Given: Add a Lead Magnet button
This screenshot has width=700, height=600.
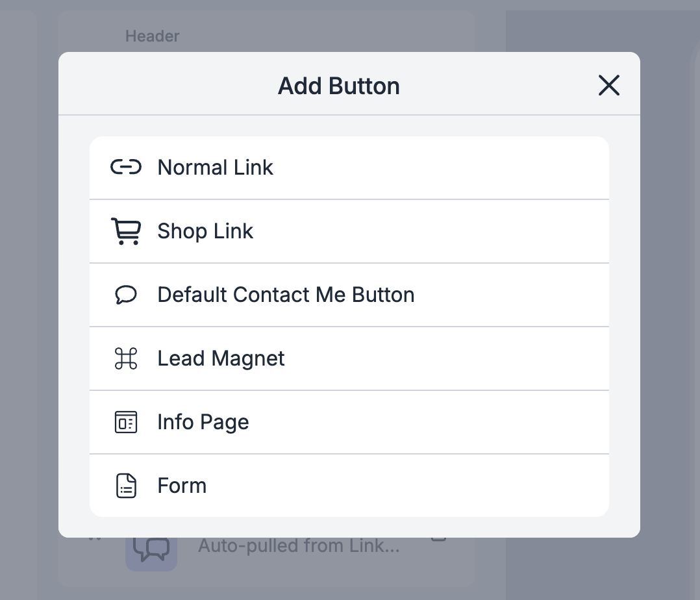Looking at the screenshot, I should point(221,358).
